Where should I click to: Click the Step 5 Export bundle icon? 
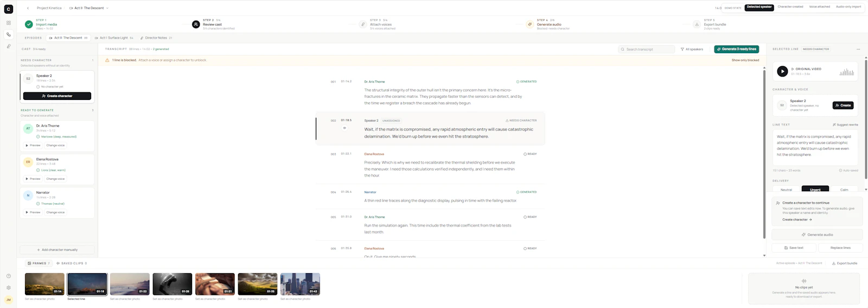[x=697, y=24]
